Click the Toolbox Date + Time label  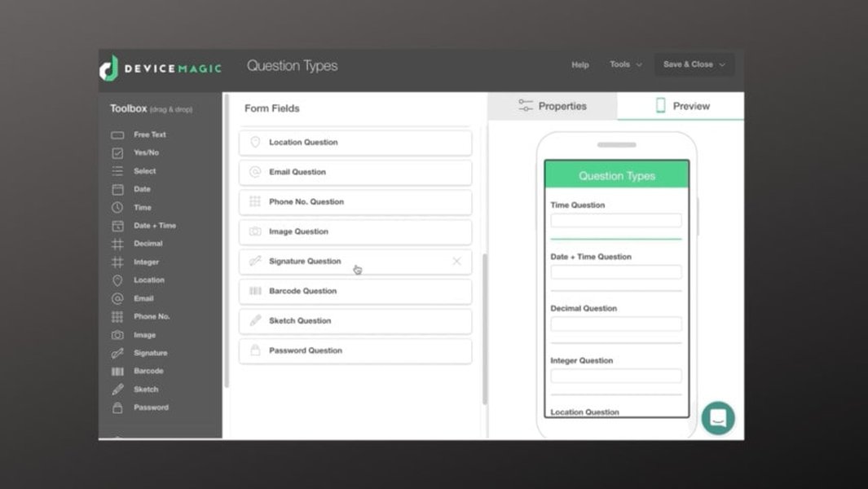[155, 226]
